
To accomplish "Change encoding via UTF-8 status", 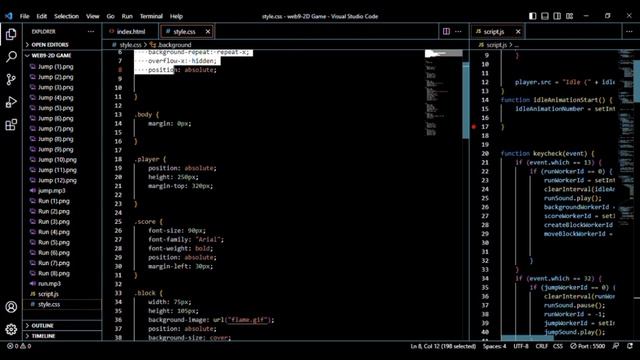I will click(521, 346).
